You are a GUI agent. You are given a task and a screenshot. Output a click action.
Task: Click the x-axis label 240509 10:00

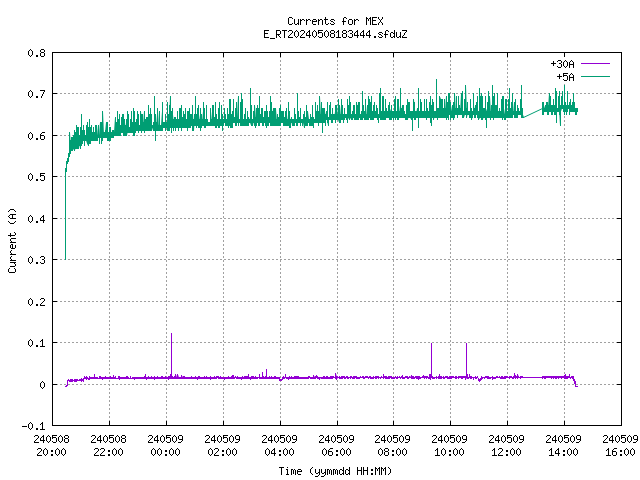pos(449,445)
